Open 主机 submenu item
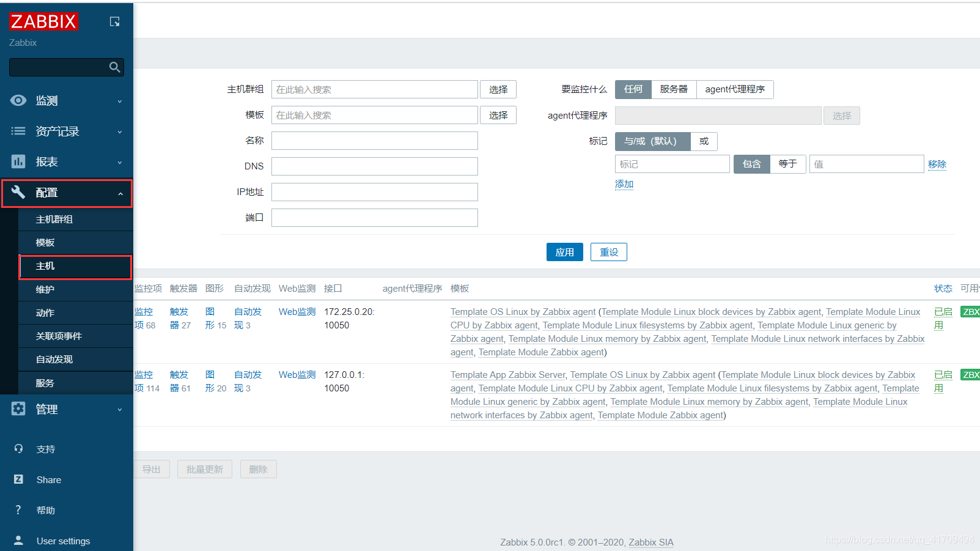 (76, 267)
